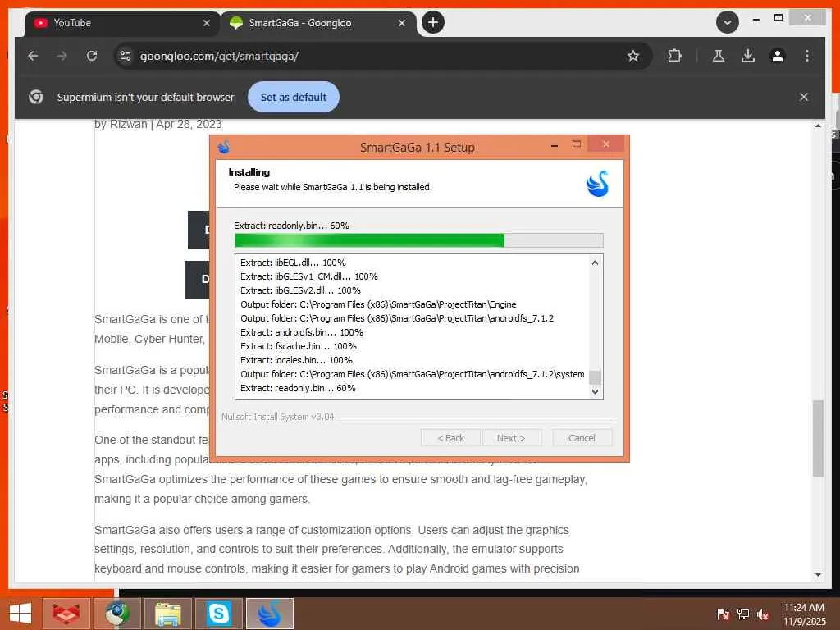Click 'by Rizwan | Apr 28, 2023' byline

(158, 125)
